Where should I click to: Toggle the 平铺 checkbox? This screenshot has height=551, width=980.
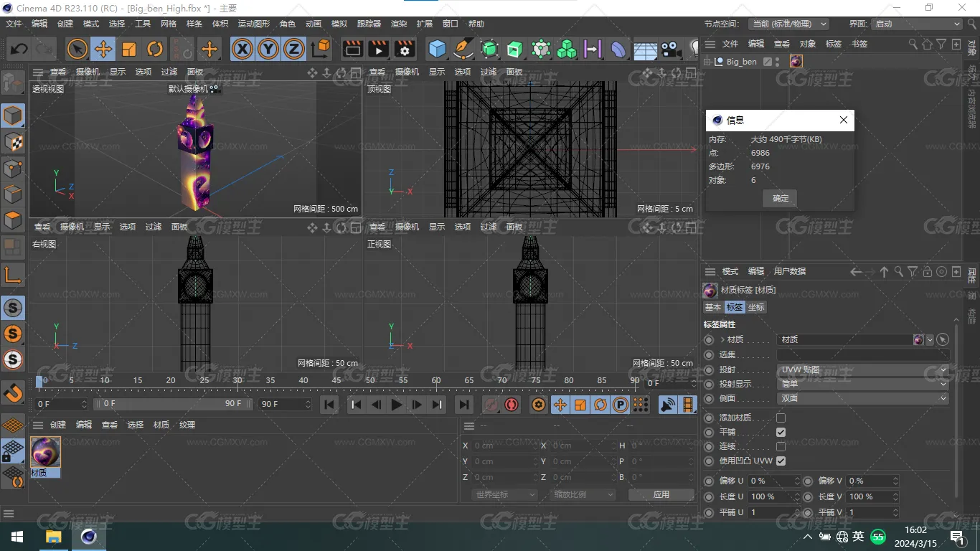click(x=781, y=432)
